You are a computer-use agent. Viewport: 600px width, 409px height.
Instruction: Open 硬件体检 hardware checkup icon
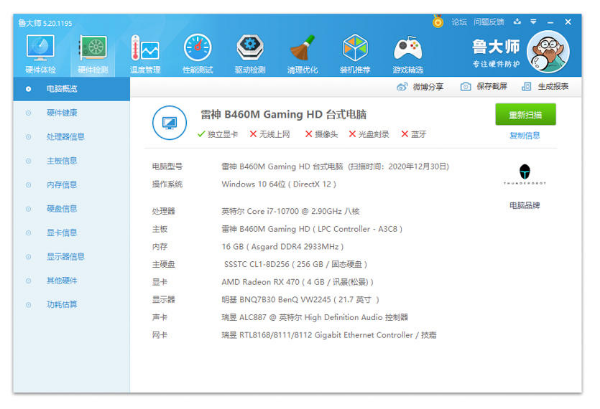click(40, 48)
